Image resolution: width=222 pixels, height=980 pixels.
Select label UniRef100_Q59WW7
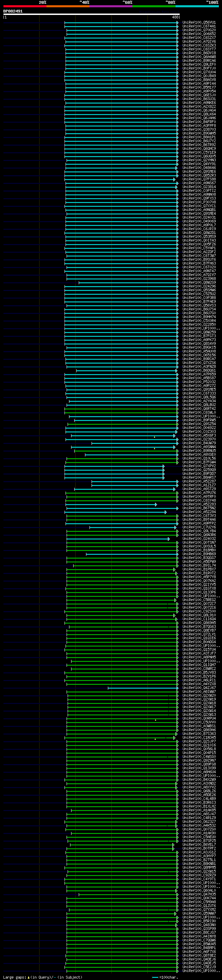[x=199, y=913]
